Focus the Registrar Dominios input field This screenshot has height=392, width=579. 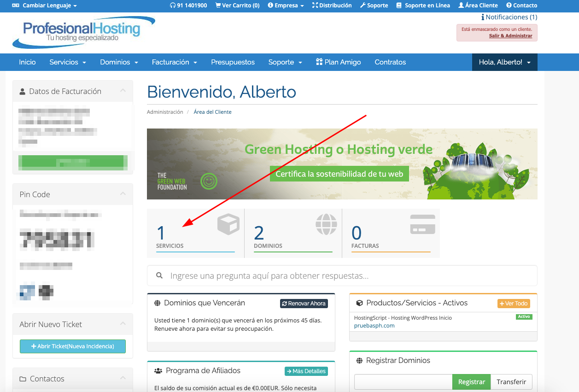tap(404, 382)
